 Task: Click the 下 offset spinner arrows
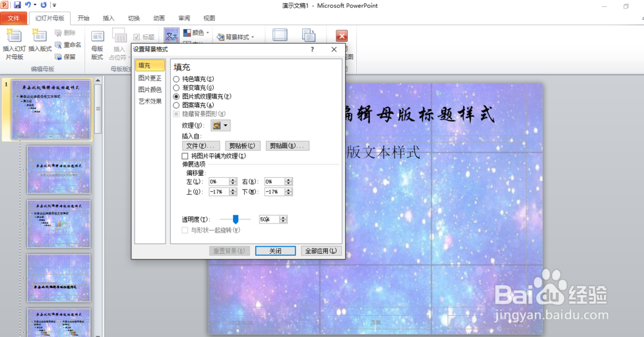289,192
